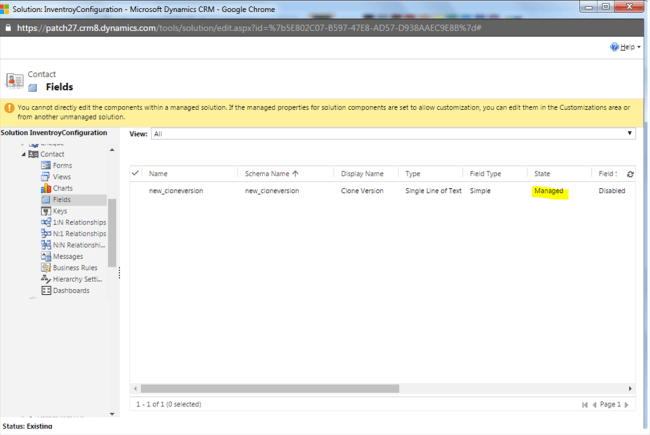Sort by Schema Name column header

tap(272, 174)
